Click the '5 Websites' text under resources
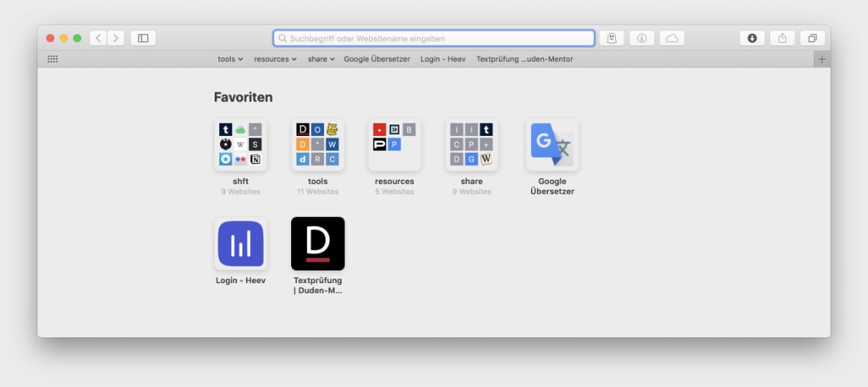Image resolution: width=868 pixels, height=387 pixels. [x=395, y=192]
